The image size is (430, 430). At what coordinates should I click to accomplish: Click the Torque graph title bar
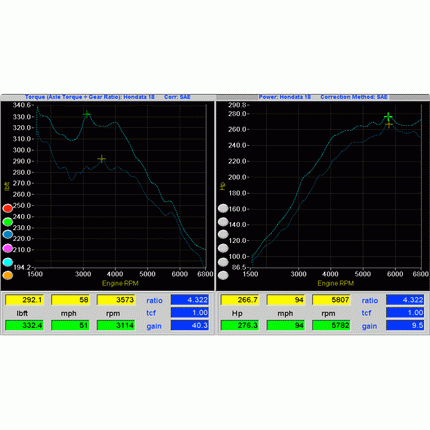(x=108, y=97)
